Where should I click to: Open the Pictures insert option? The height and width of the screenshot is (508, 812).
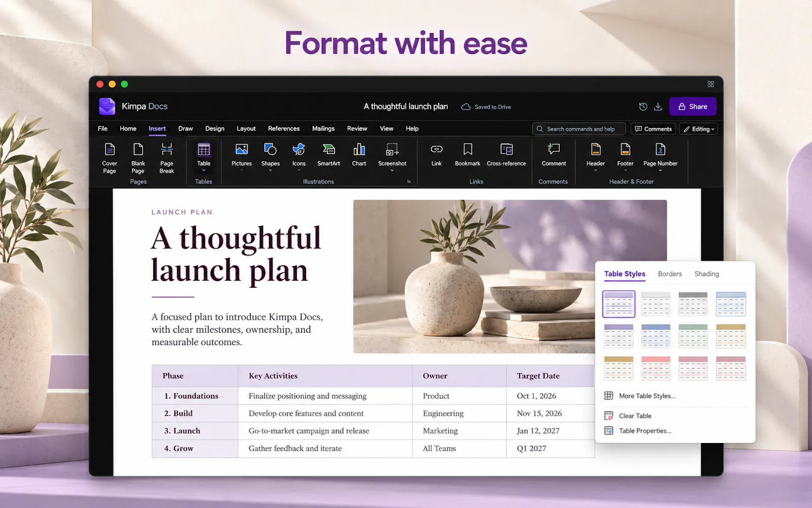click(242, 157)
